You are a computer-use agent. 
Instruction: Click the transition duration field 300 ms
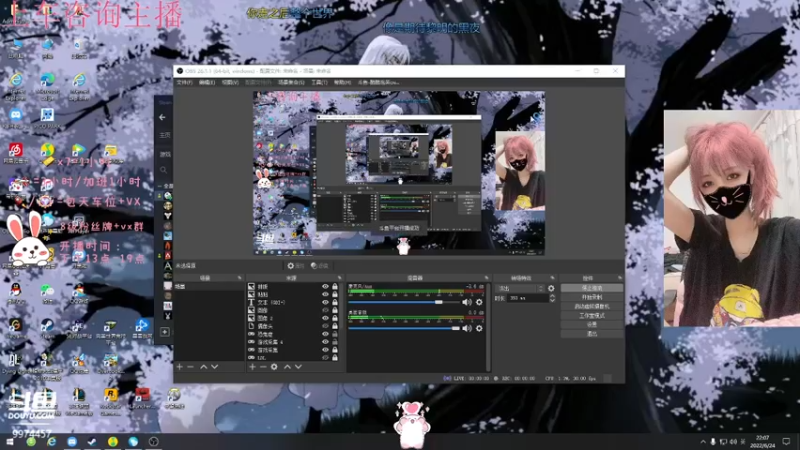(x=528, y=298)
